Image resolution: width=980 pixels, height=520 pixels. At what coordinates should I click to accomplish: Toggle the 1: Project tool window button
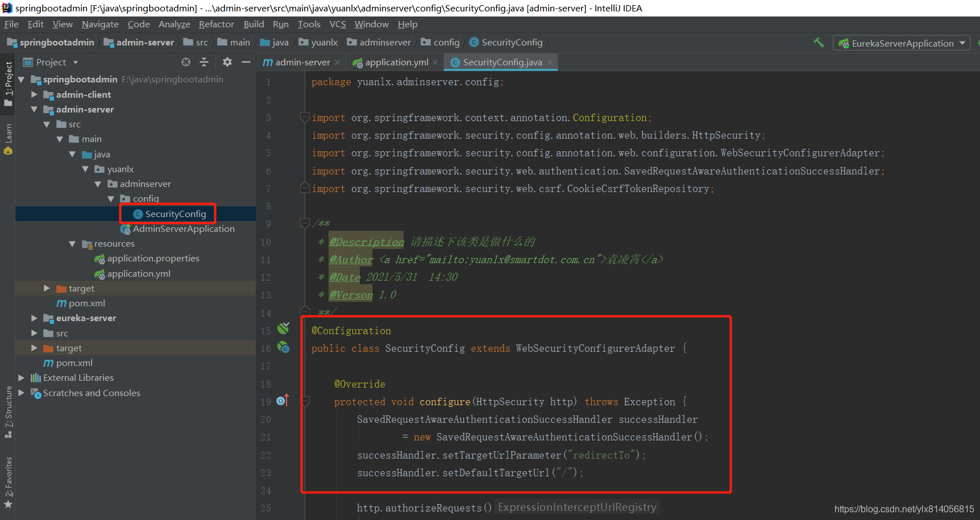(8, 84)
